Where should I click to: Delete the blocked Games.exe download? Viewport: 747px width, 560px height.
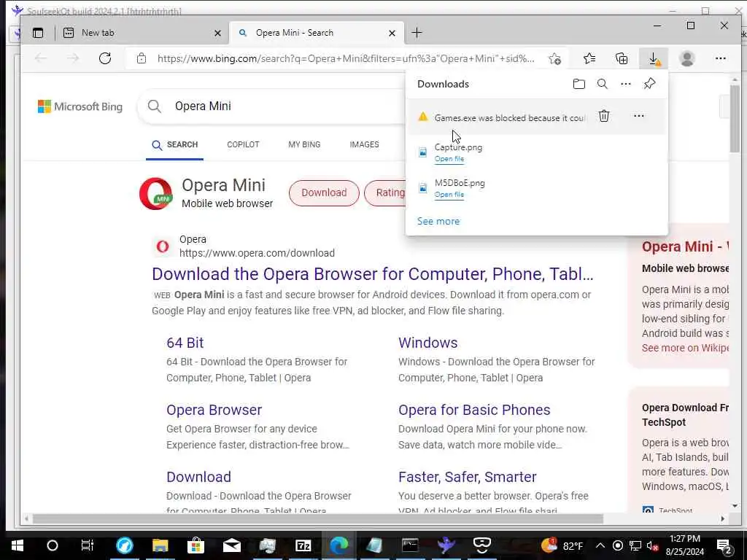point(603,116)
